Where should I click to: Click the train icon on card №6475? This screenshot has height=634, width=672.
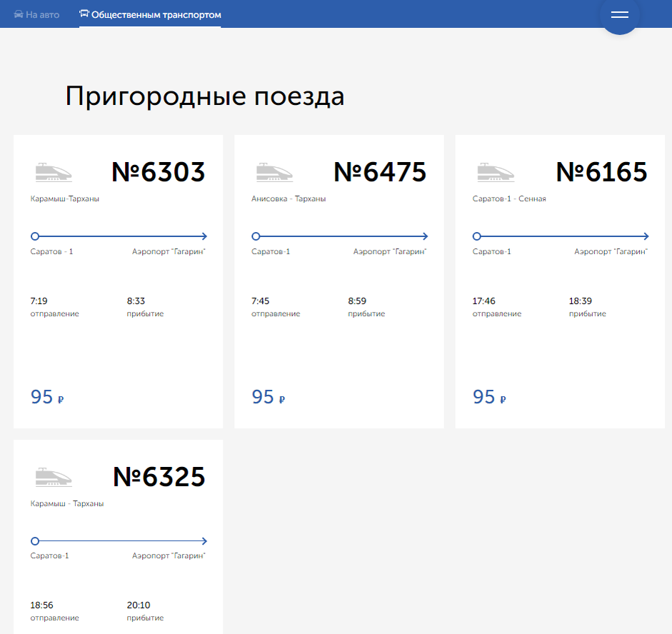274,172
